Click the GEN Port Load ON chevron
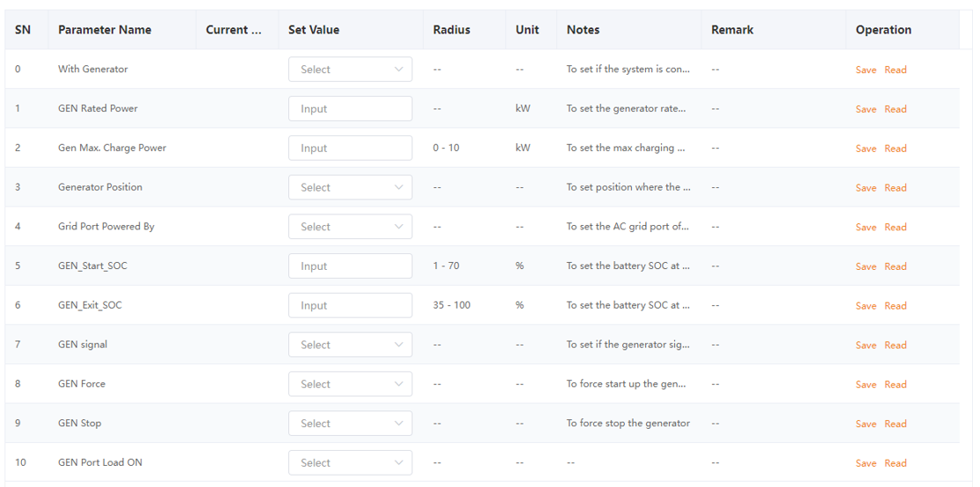 tap(399, 462)
